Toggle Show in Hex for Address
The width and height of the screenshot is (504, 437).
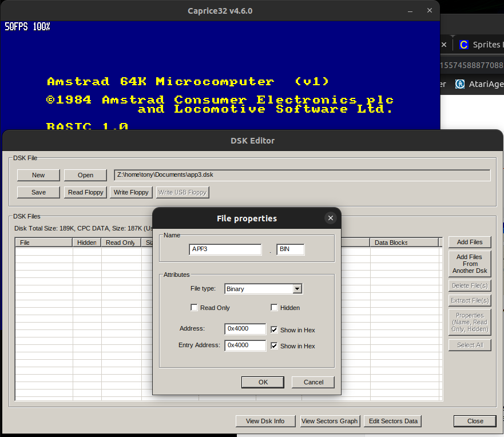coord(274,329)
